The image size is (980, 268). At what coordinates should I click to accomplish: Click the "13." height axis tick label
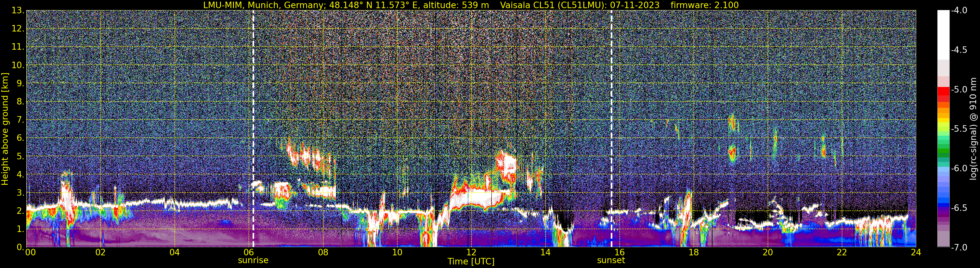coord(18,11)
